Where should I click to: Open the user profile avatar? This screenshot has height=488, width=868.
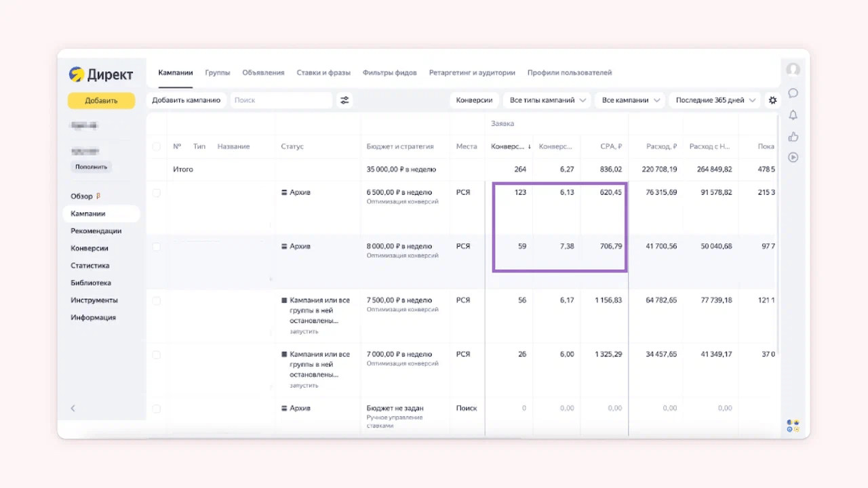point(793,70)
